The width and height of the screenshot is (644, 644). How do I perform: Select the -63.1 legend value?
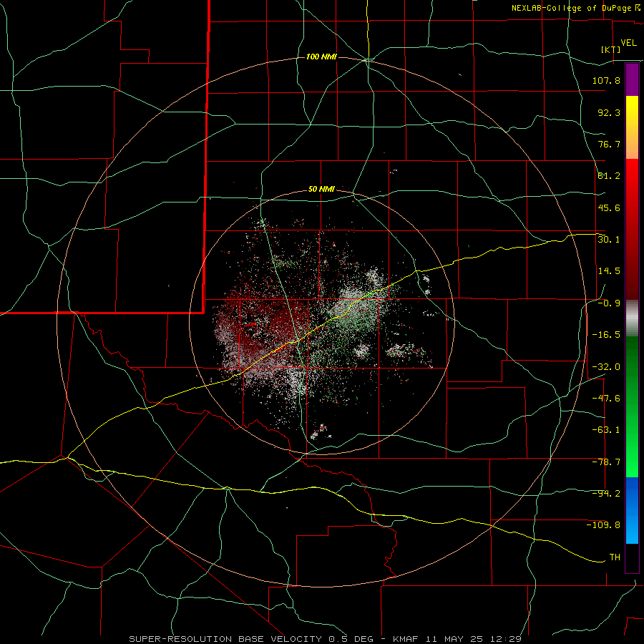pyautogui.click(x=606, y=430)
